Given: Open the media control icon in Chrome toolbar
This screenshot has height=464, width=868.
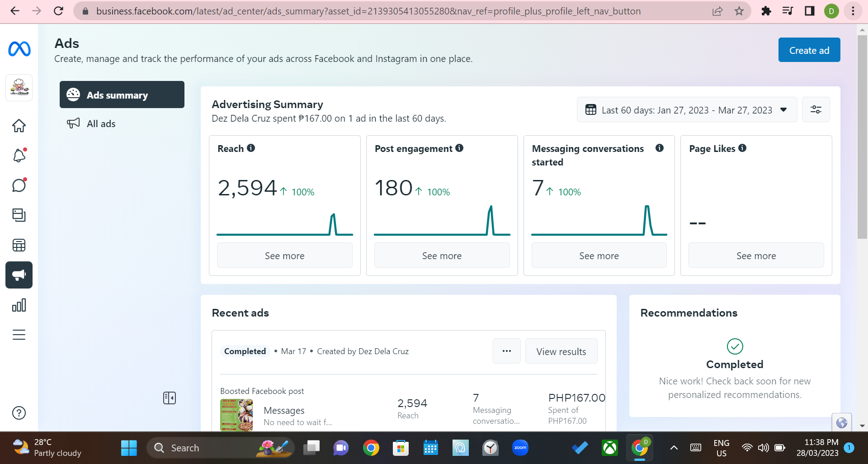Looking at the screenshot, I should [x=788, y=11].
